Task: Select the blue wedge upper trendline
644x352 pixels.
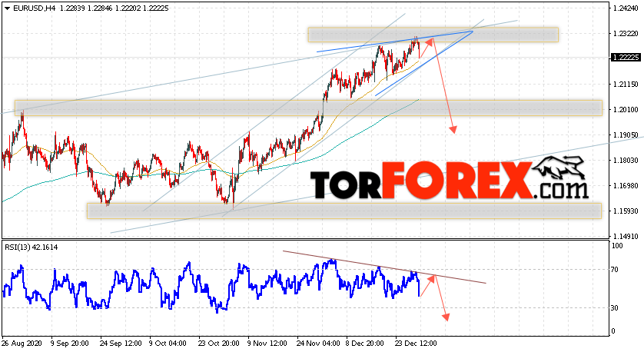Action: pos(395,42)
